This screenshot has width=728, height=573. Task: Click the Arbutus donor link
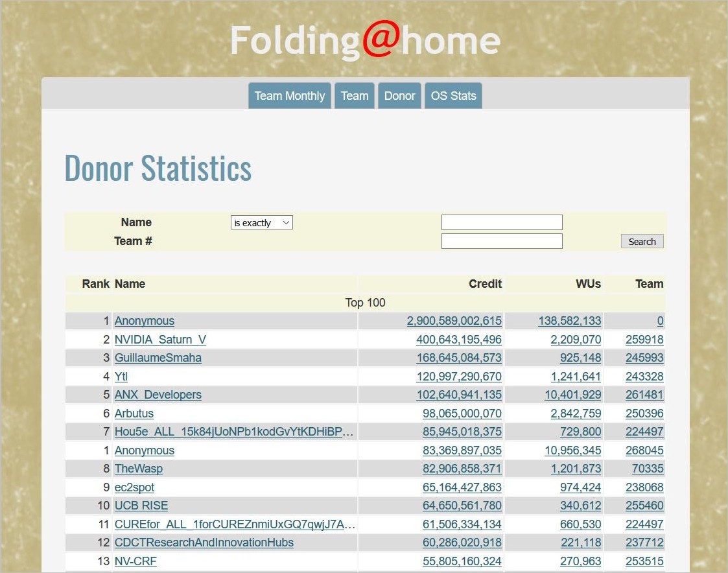click(x=134, y=414)
